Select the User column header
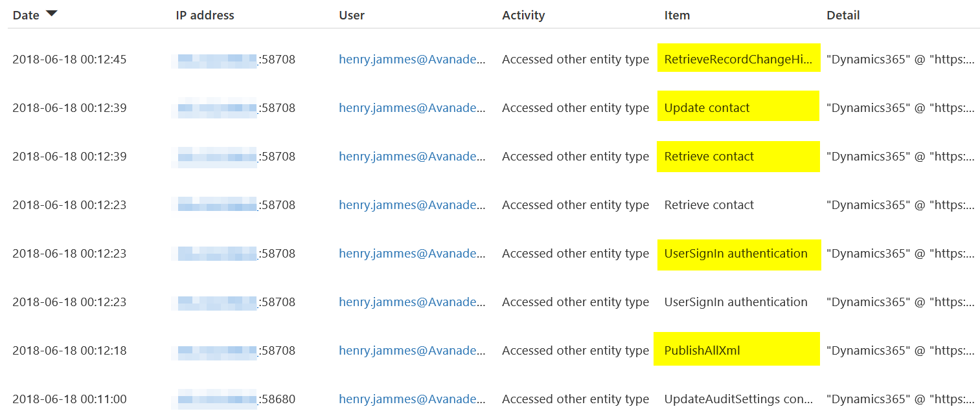 (x=352, y=15)
